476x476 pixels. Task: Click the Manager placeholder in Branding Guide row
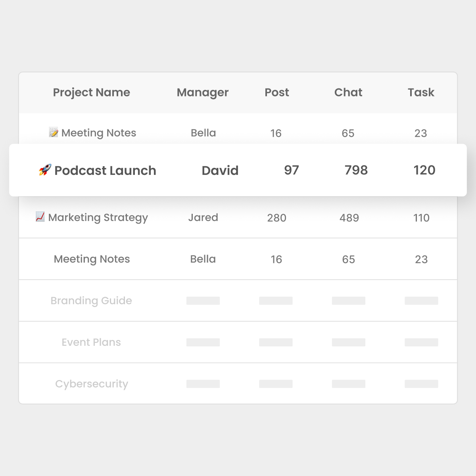point(203,301)
